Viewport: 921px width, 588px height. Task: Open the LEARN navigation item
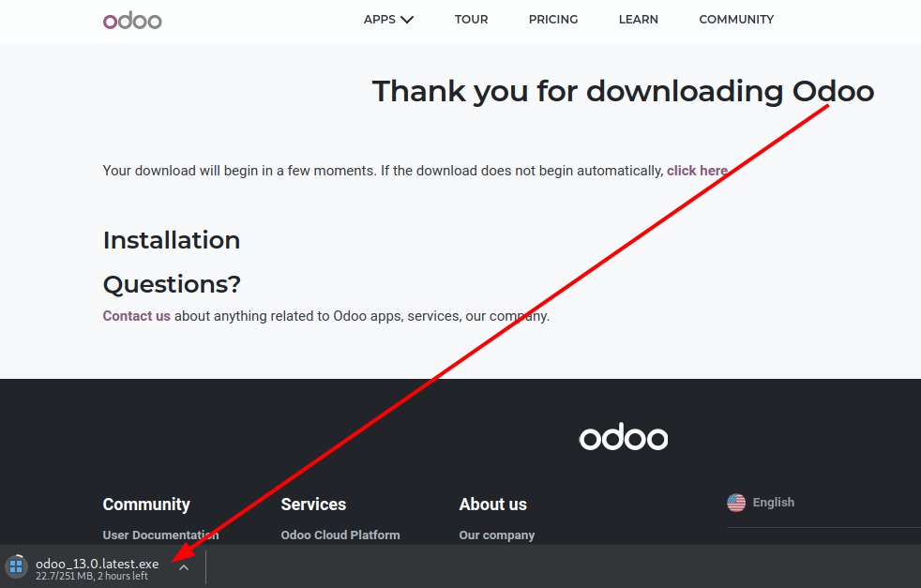(x=638, y=20)
